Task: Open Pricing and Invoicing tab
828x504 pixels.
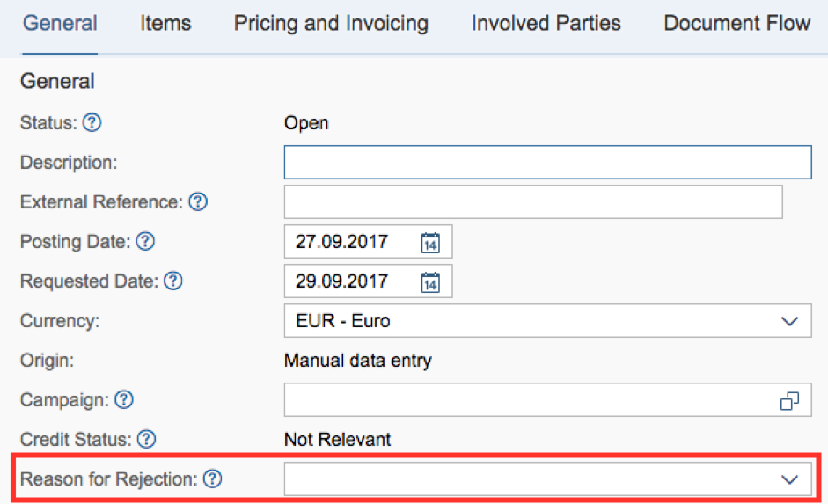Action: (x=331, y=24)
